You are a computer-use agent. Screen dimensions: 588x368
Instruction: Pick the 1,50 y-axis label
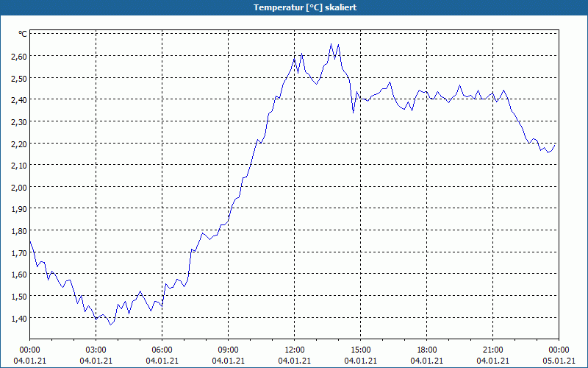pyautogui.click(x=19, y=297)
